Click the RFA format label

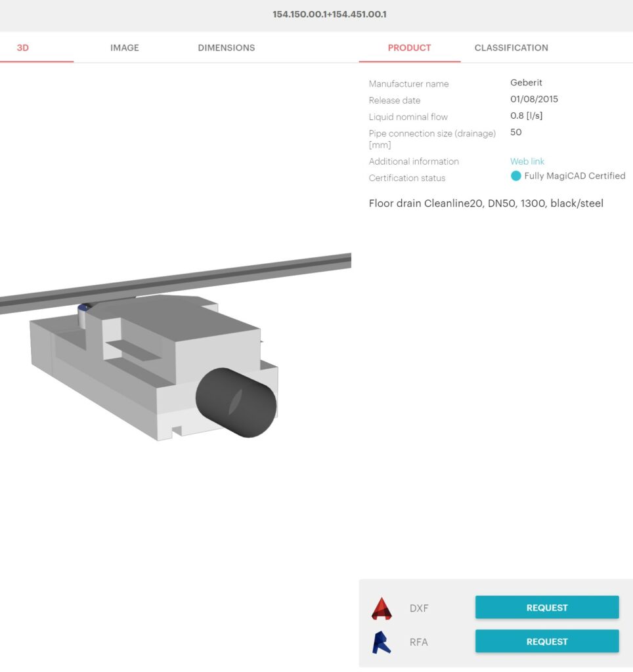pos(418,642)
